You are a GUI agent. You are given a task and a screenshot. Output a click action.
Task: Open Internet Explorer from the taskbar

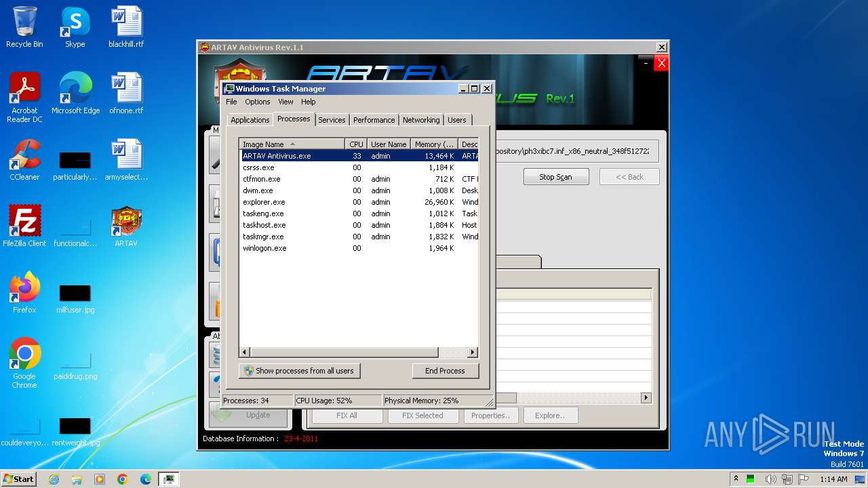(x=54, y=479)
